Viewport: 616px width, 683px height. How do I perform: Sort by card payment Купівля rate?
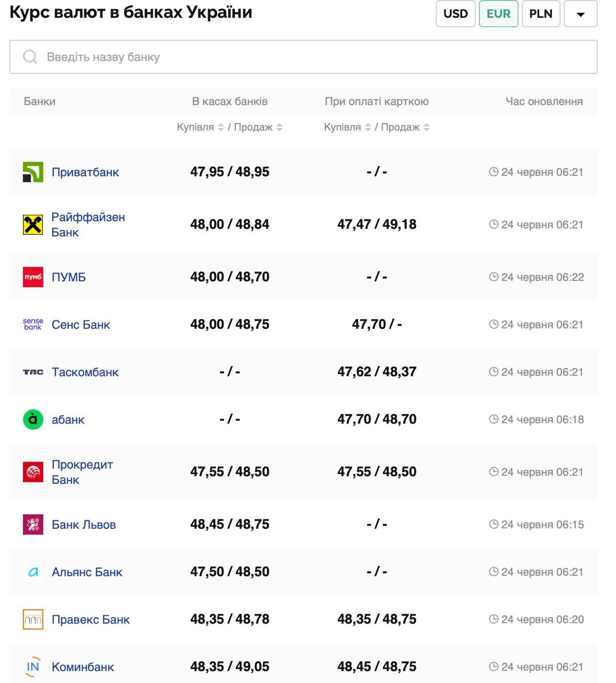(367, 127)
